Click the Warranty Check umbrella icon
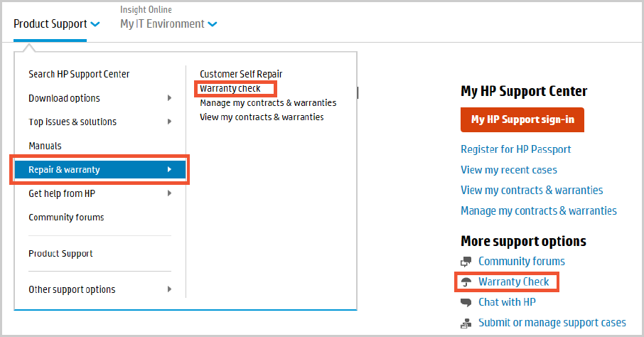This screenshot has height=337, width=644. 466,282
